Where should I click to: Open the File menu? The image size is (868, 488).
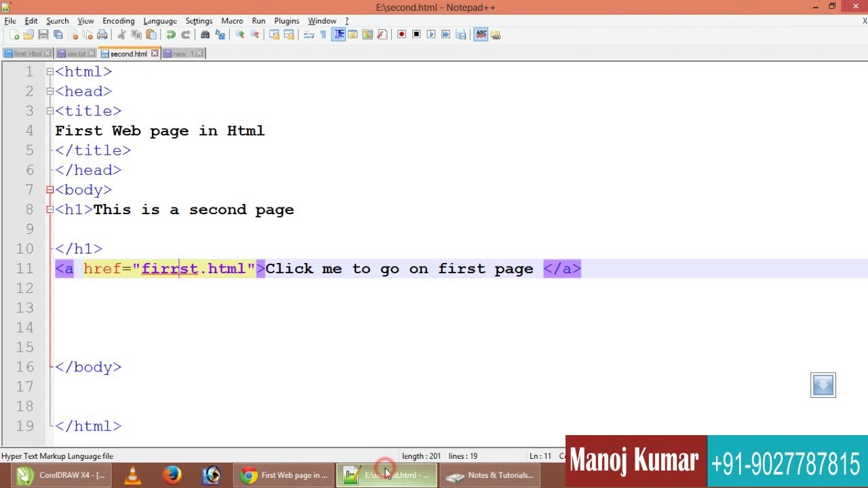(x=10, y=21)
